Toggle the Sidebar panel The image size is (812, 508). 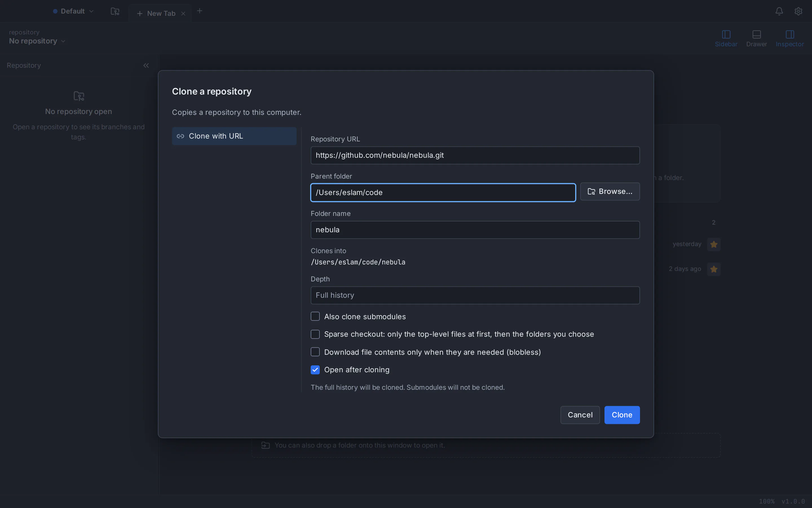726,38
